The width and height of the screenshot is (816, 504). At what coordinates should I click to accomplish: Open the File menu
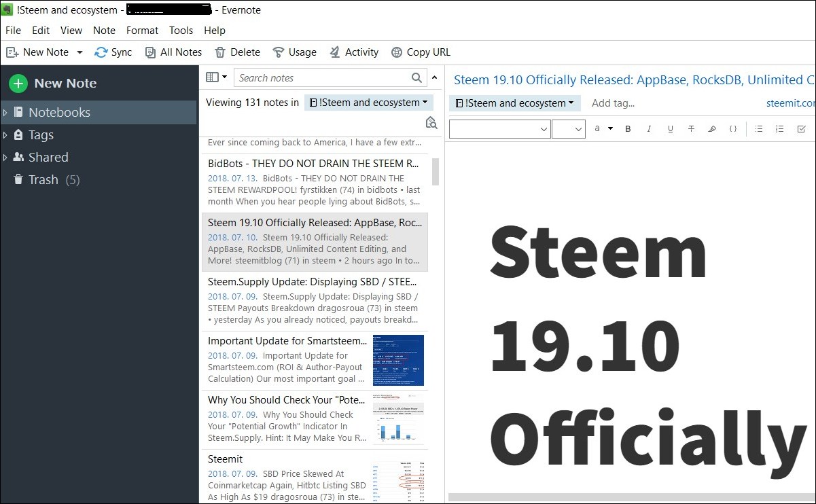point(13,31)
